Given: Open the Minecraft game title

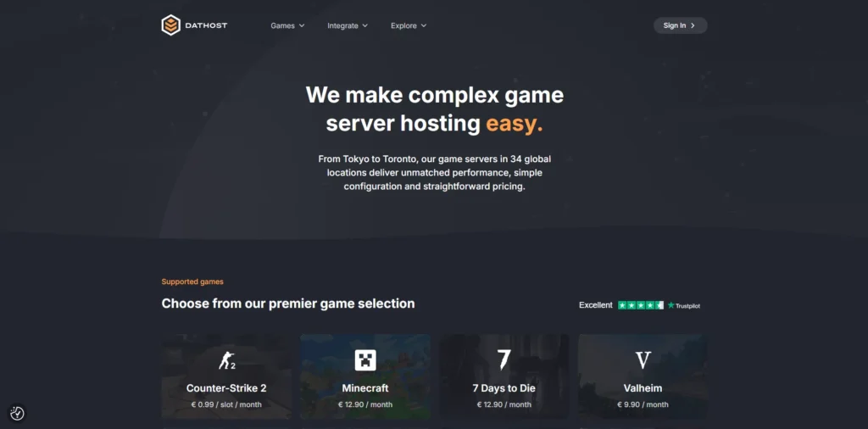Looking at the screenshot, I should point(365,388).
